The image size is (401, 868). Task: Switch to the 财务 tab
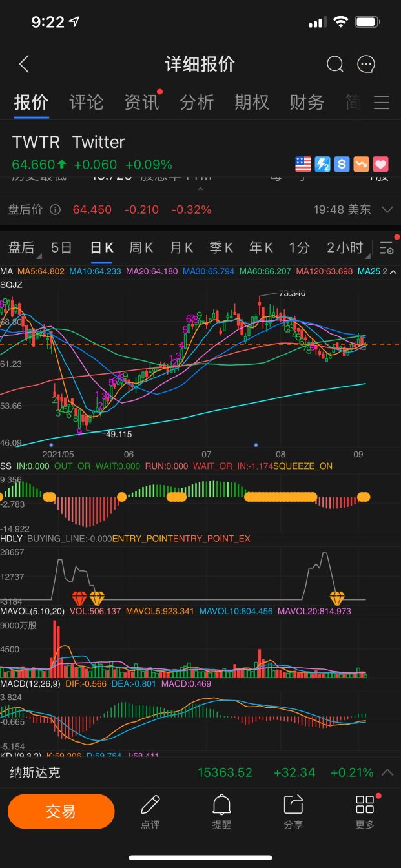(x=307, y=102)
